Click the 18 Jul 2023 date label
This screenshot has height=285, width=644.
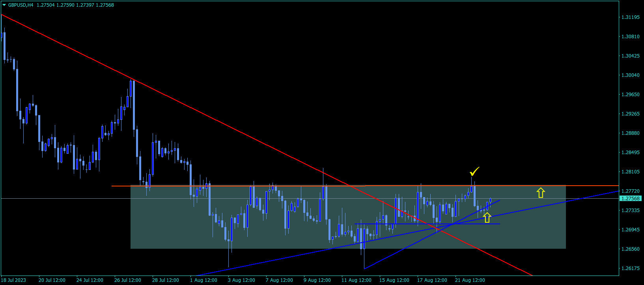click(x=13, y=280)
